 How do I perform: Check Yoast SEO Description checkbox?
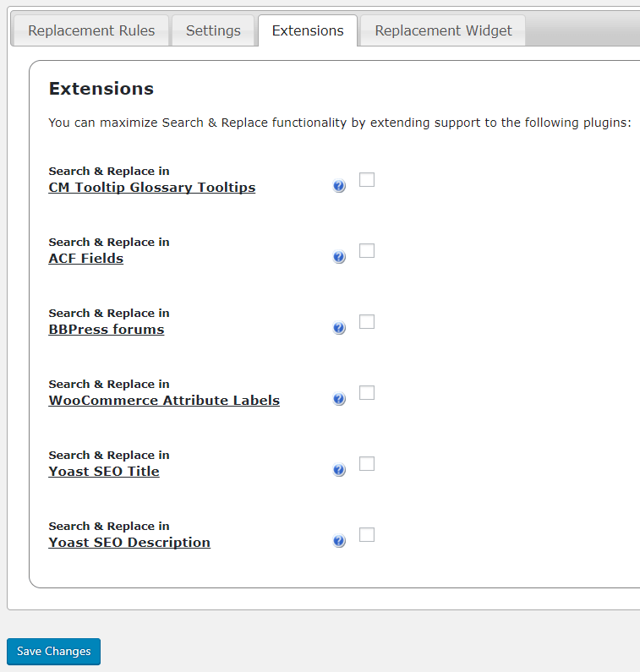click(367, 535)
